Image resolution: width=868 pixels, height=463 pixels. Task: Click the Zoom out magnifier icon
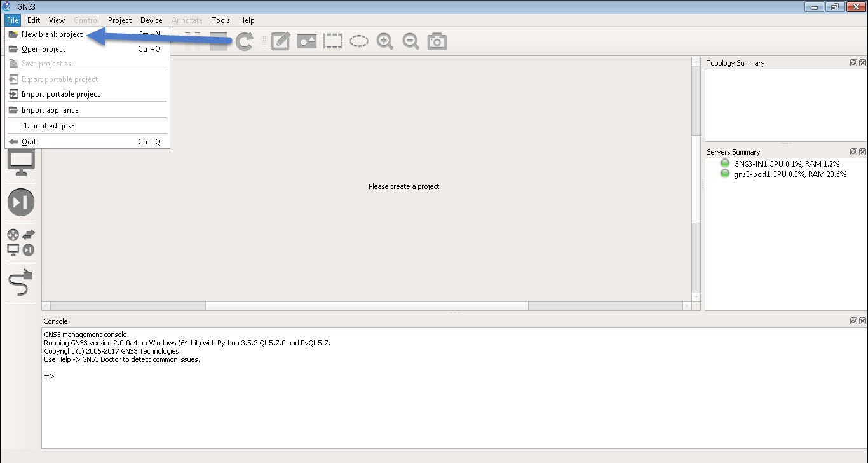coord(410,41)
